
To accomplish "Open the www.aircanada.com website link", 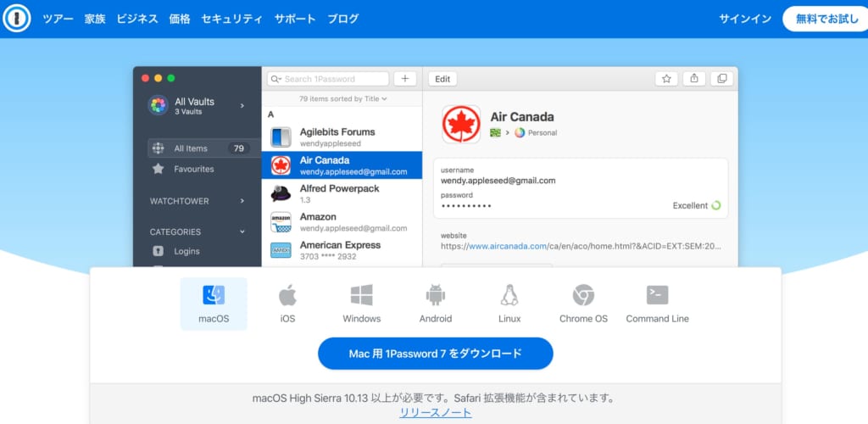I will (509, 246).
